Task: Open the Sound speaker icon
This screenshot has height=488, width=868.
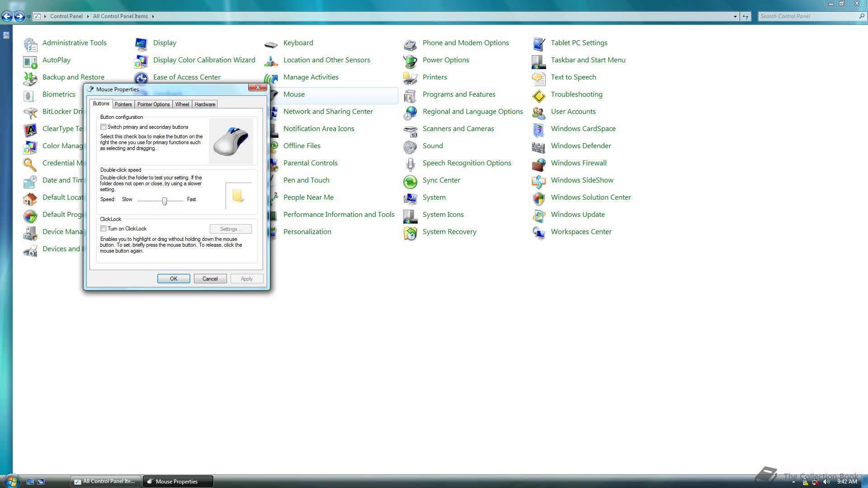Action: [410, 147]
